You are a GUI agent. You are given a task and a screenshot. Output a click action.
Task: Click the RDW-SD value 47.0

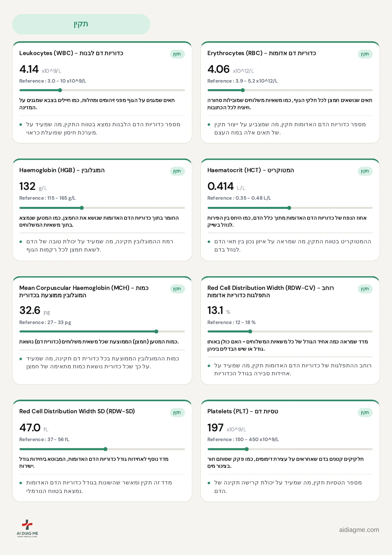click(30, 427)
